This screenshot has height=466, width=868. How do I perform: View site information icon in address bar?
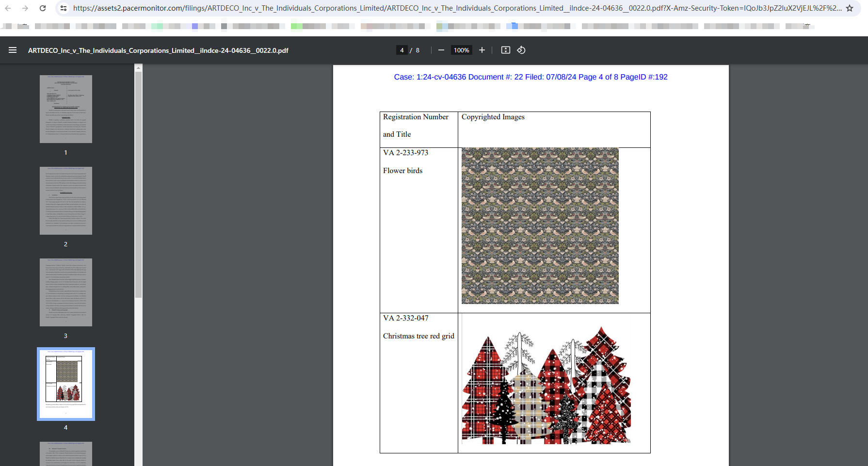[x=63, y=8]
